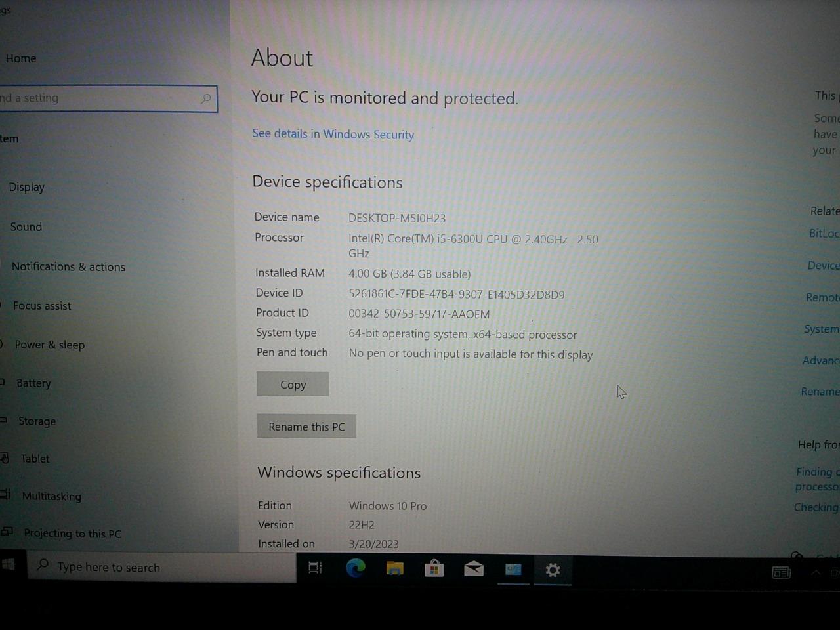Viewport: 840px width, 630px height.
Task: Open the Windows Start menu
Action: point(9,564)
